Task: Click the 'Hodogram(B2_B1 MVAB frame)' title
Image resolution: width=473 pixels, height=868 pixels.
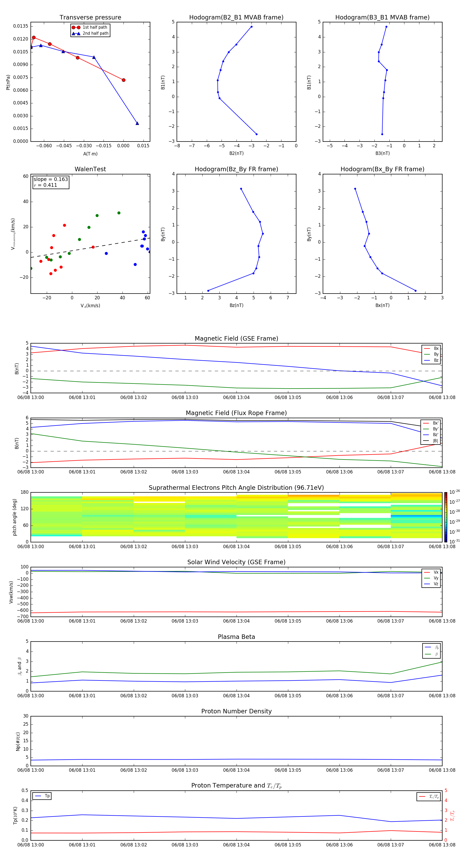Action: click(x=236, y=17)
